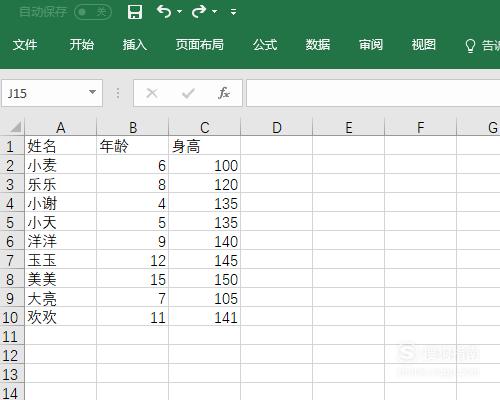Click height cell with value 140

[205, 241]
